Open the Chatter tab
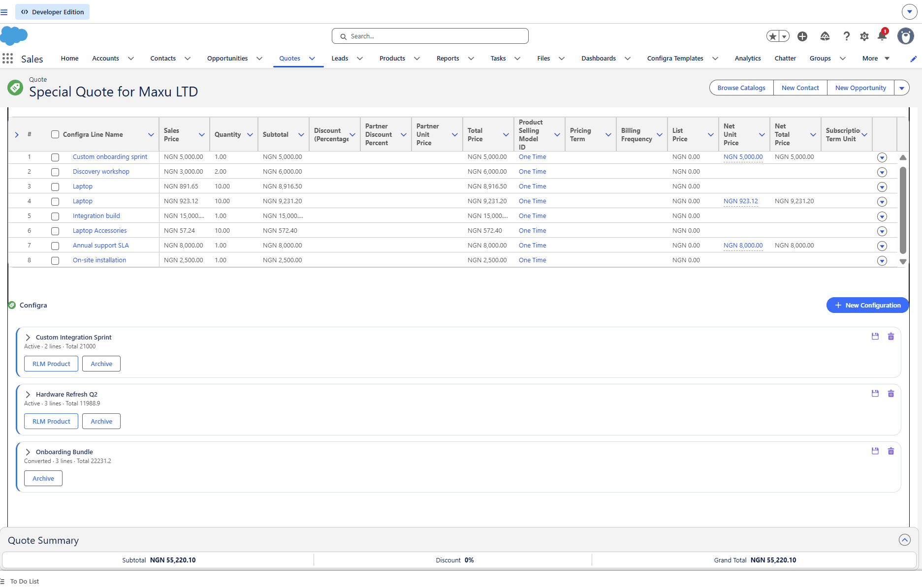Viewport: 922px width, 588px height. (785, 59)
